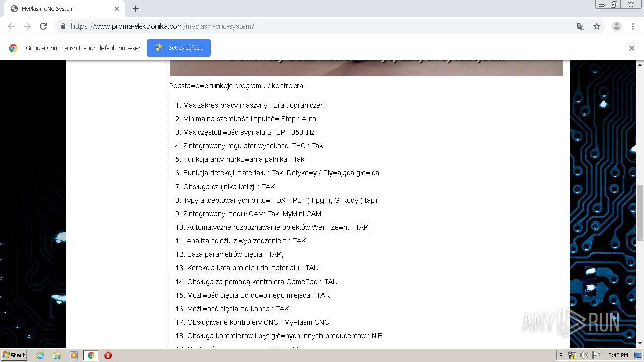
Task: Open the volume speaker tray icon
Action: pos(584,355)
